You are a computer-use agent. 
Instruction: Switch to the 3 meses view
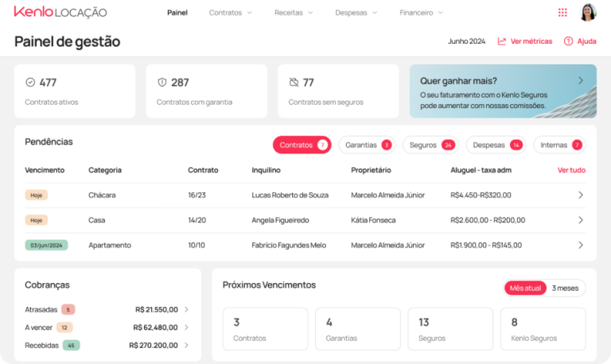566,288
